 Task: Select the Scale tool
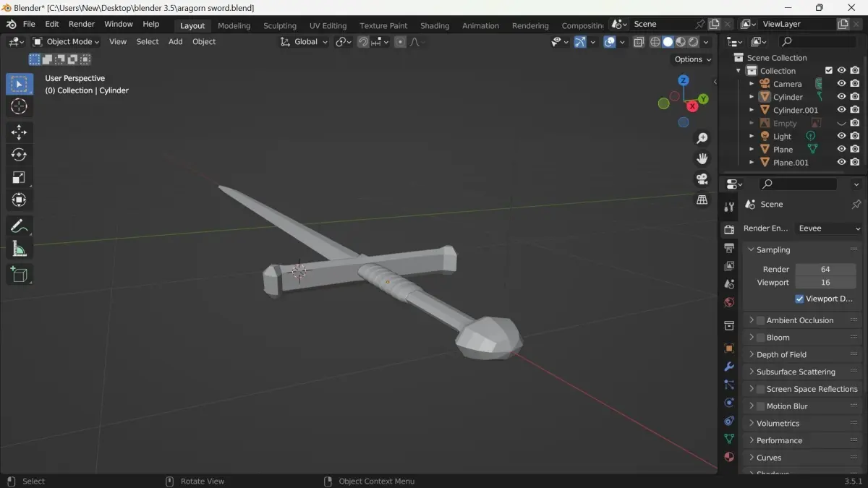[20, 177]
